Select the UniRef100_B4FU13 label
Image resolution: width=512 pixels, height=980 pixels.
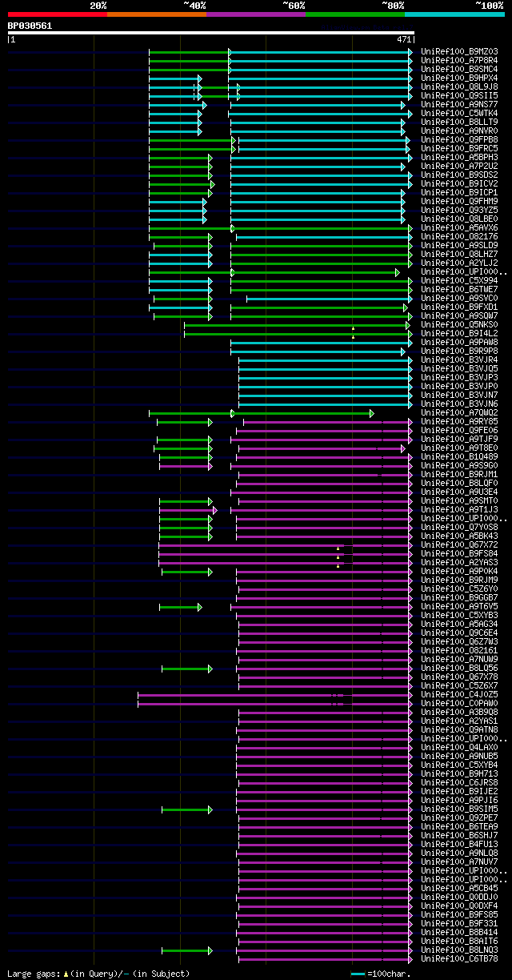pos(459,845)
